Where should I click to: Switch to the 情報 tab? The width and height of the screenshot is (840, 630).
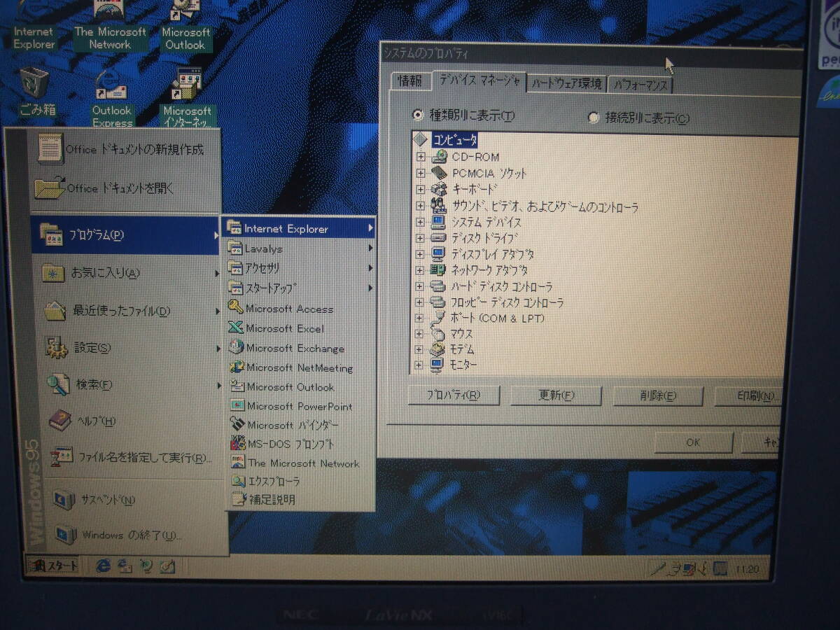[x=411, y=81]
